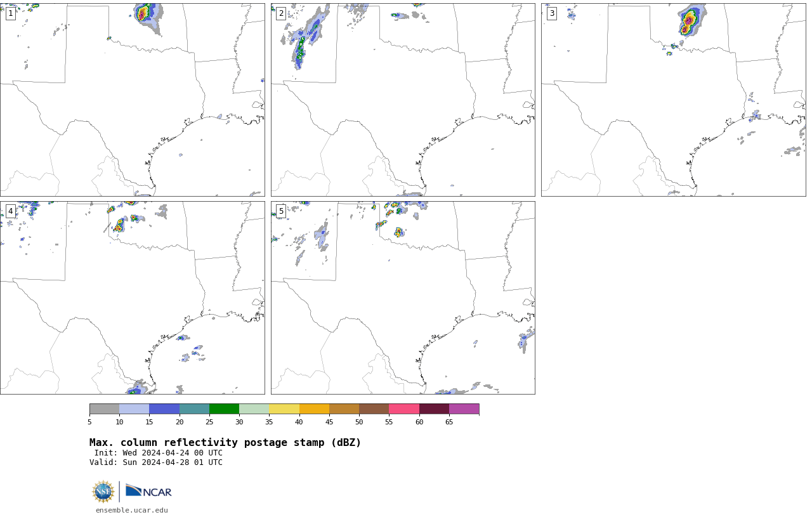Select the maroon 60-65 dBZ swatch
This screenshot has height=517, width=812.
point(434,409)
